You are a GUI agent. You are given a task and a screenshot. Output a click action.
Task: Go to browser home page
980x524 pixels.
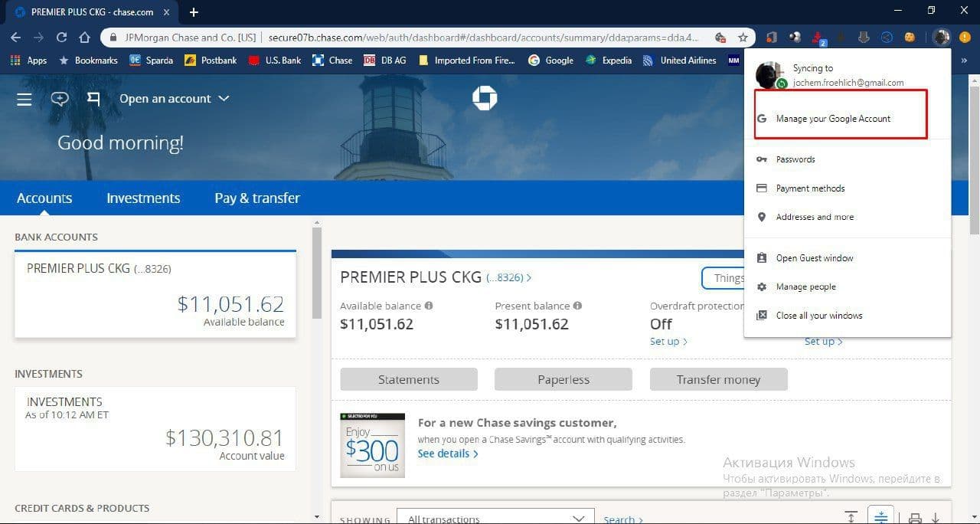[85, 37]
